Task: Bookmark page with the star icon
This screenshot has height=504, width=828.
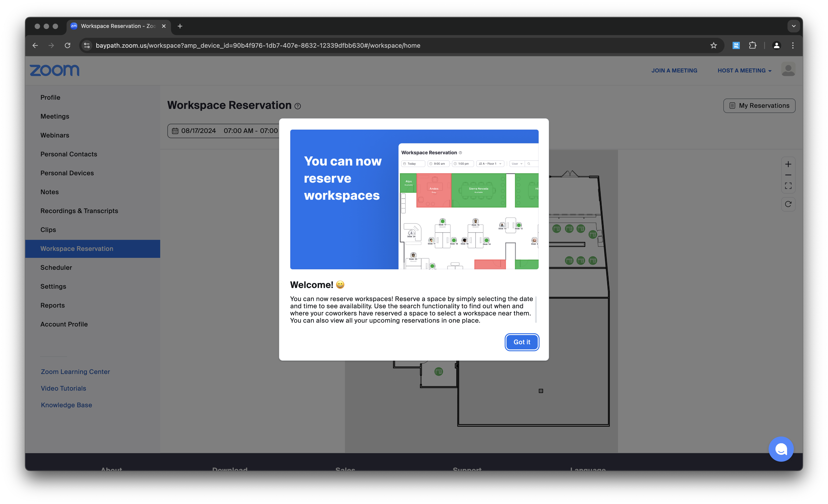Action: [x=713, y=45]
